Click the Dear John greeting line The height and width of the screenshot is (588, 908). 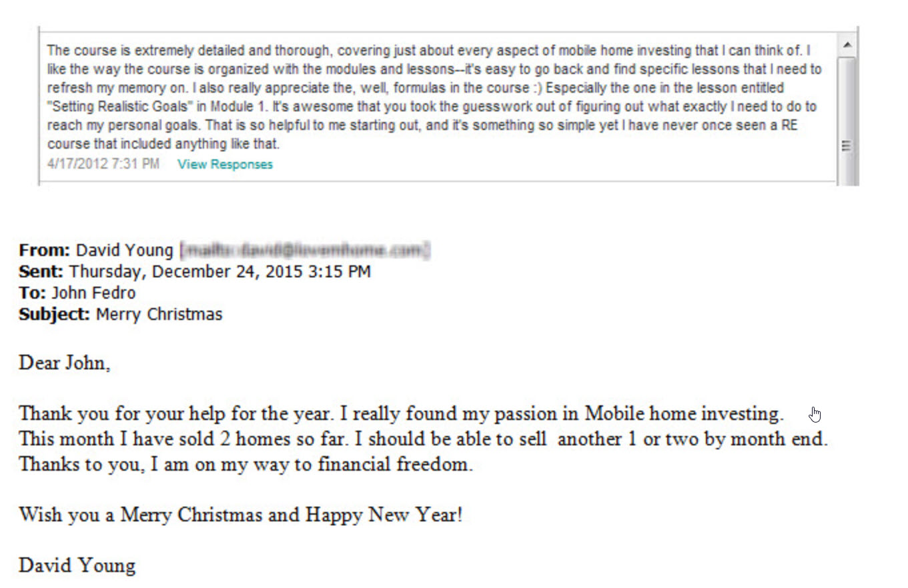pyautogui.click(x=65, y=363)
